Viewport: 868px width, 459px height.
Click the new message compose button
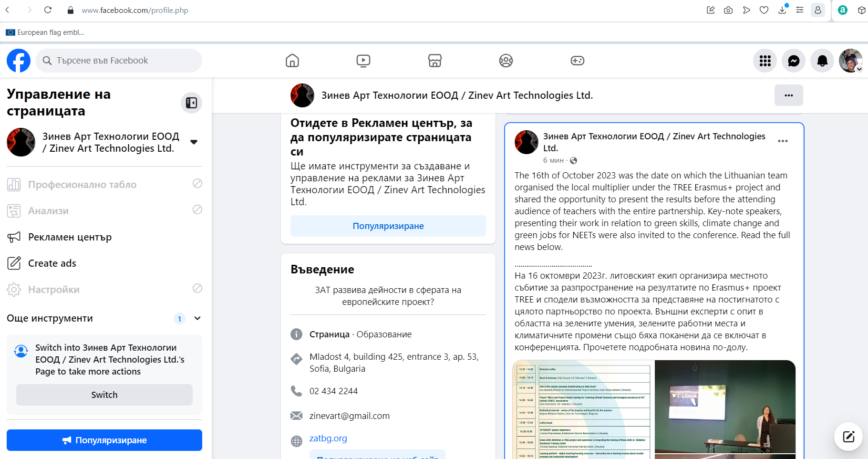point(848,437)
